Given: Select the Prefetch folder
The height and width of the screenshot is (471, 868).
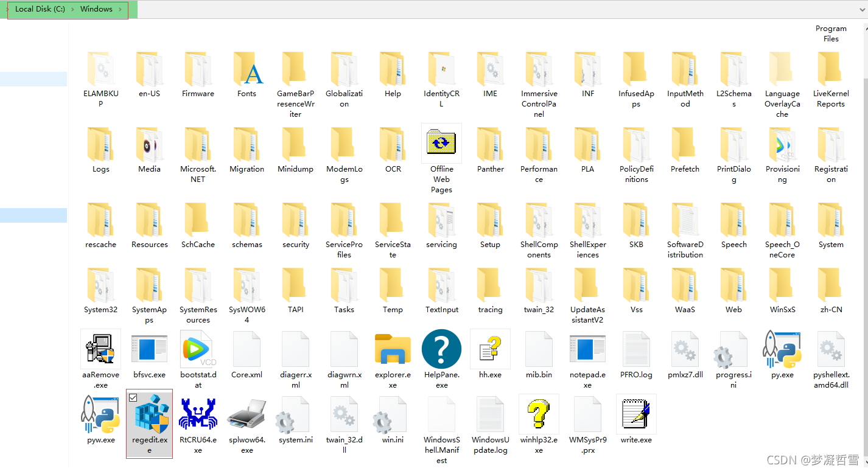Looking at the screenshot, I should click(x=685, y=150).
